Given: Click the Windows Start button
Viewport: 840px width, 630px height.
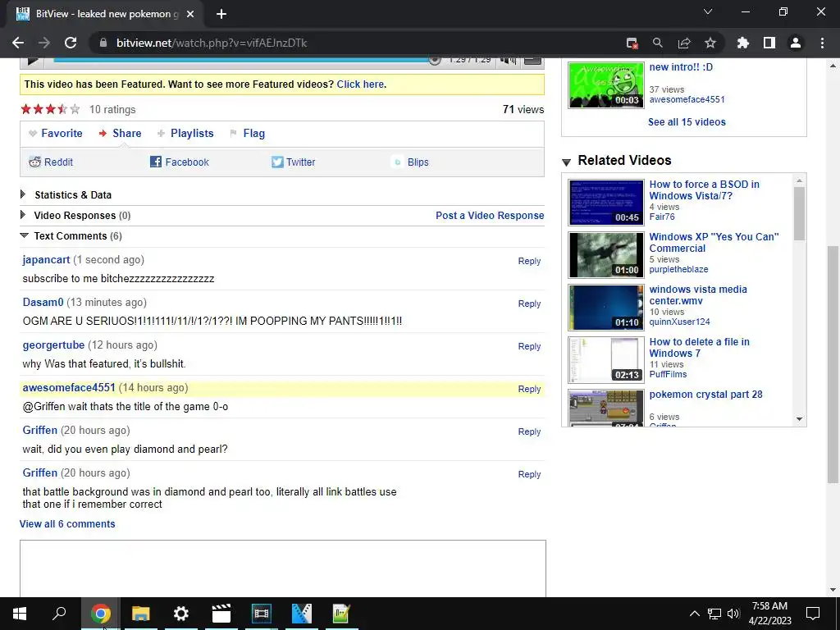Looking at the screenshot, I should click(x=20, y=614).
